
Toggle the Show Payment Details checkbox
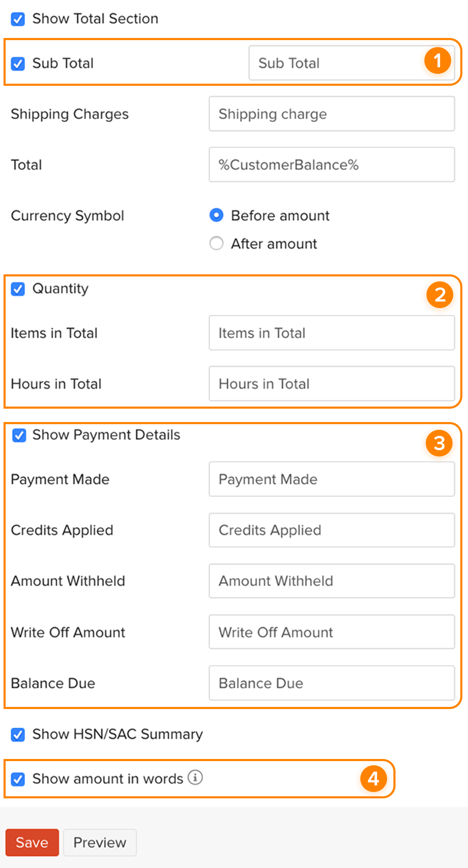pos(19,435)
